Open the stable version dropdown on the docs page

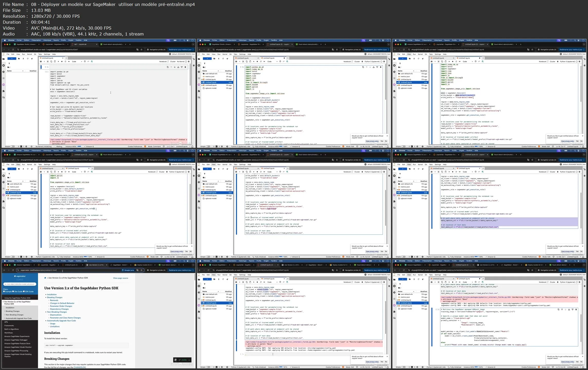click(x=182, y=360)
